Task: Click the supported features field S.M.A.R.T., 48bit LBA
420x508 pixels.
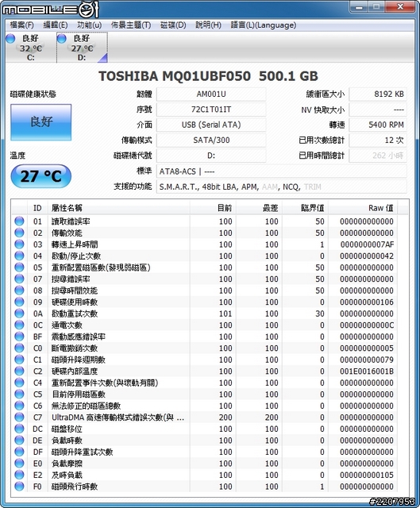Action: (281, 187)
